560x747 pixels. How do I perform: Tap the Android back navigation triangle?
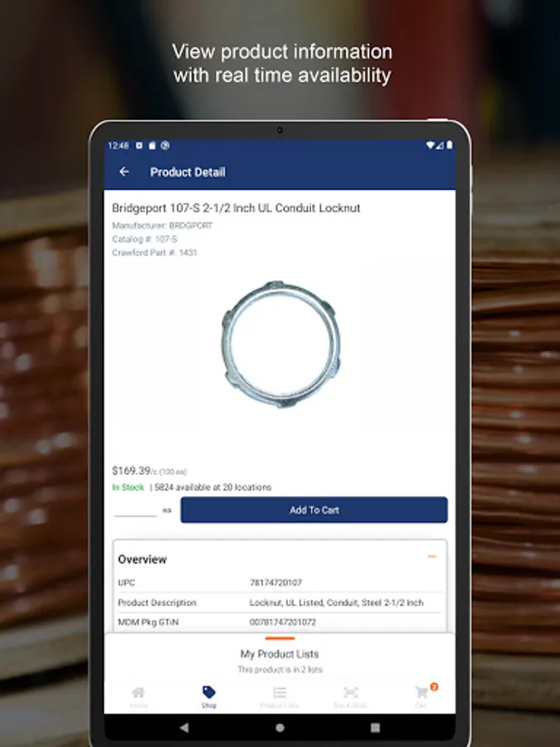point(184,727)
